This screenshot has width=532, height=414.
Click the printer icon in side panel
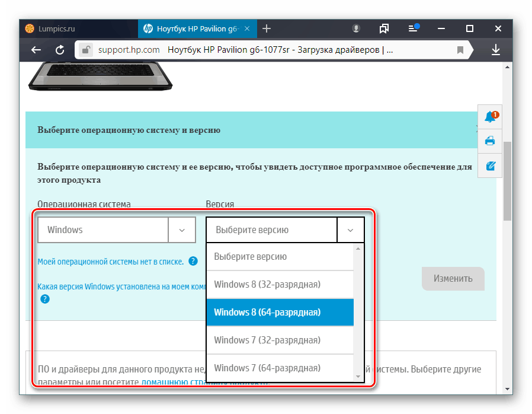click(x=490, y=141)
